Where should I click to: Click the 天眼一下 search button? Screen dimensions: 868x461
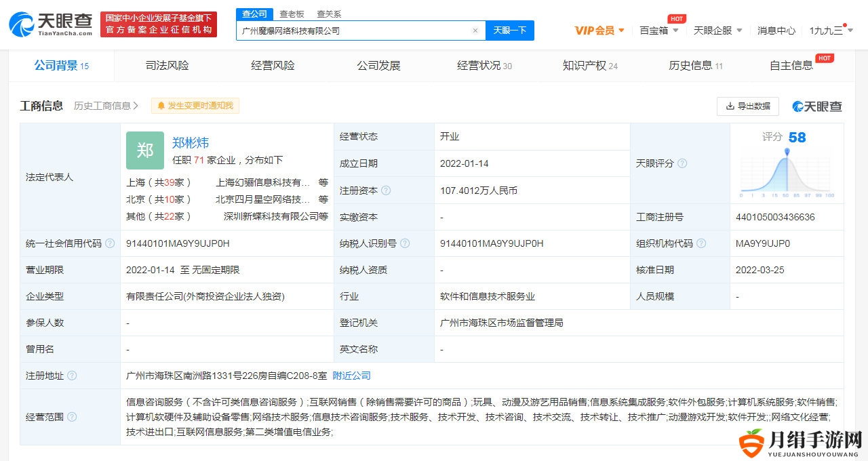[x=509, y=31]
